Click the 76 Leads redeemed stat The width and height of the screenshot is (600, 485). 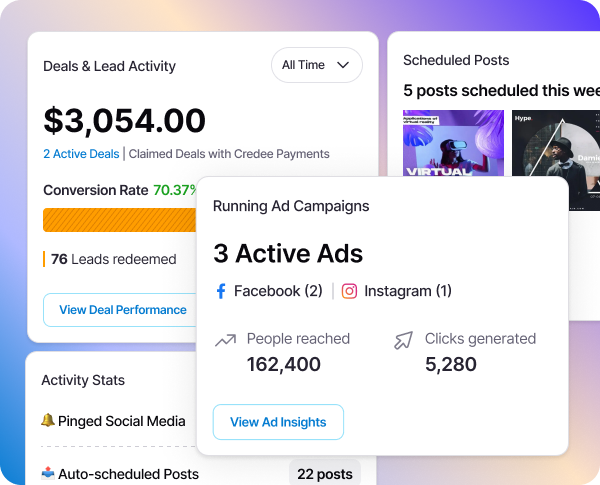pyautogui.click(x=113, y=259)
